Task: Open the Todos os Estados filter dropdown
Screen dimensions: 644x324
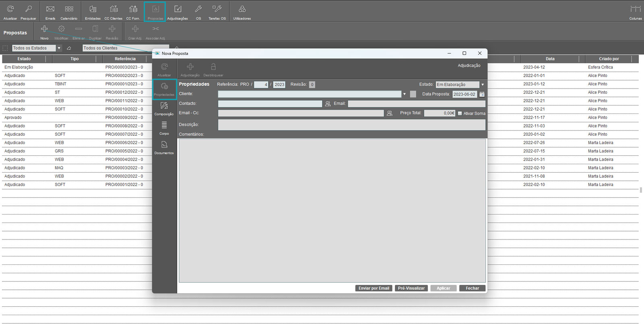Action: tap(59, 48)
